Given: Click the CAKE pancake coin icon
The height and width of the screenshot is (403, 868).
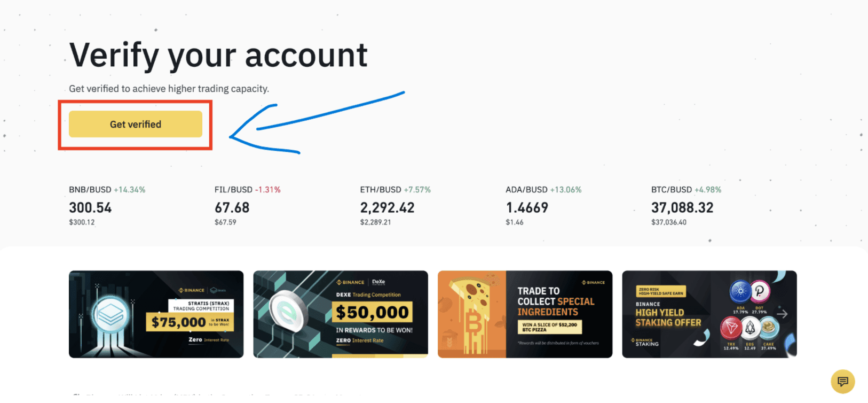Looking at the screenshot, I should 769,327.
